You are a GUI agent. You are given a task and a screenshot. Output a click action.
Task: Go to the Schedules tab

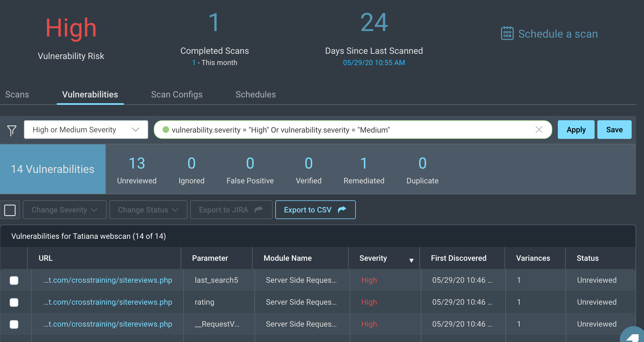[256, 94]
